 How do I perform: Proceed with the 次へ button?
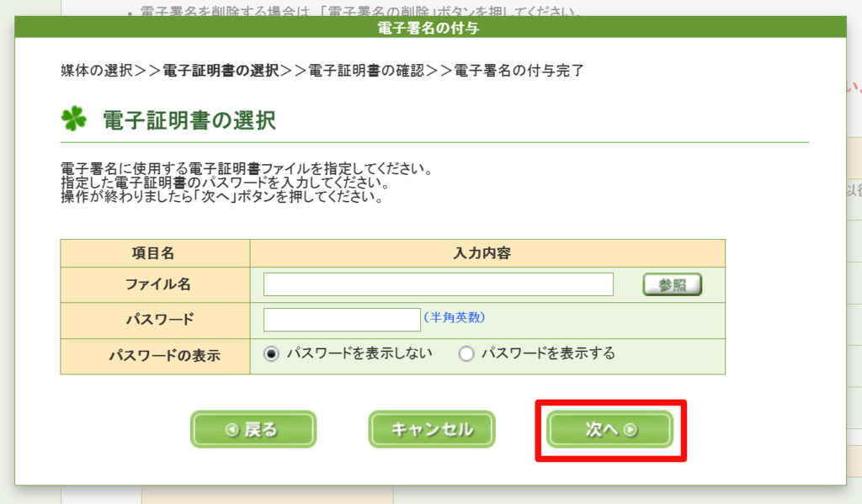(x=610, y=430)
